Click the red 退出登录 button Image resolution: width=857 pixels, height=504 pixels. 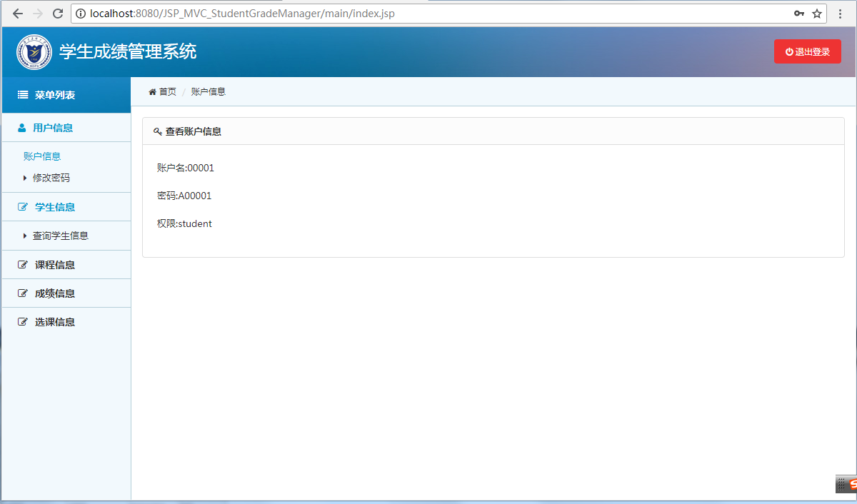click(807, 51)
